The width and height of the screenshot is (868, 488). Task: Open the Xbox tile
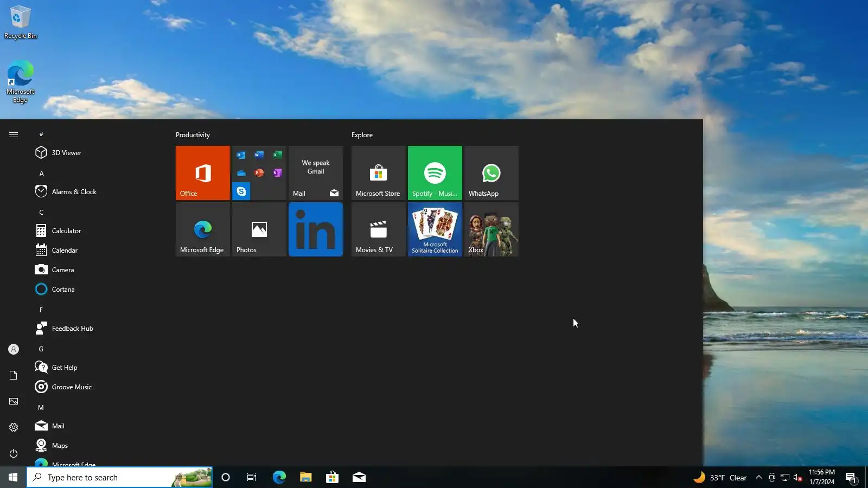pos(492,229)
